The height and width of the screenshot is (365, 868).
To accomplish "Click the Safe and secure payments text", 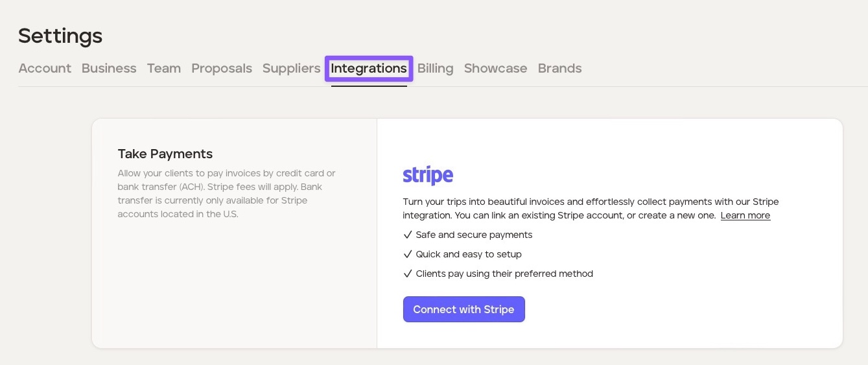I will (x=474, y=235).
